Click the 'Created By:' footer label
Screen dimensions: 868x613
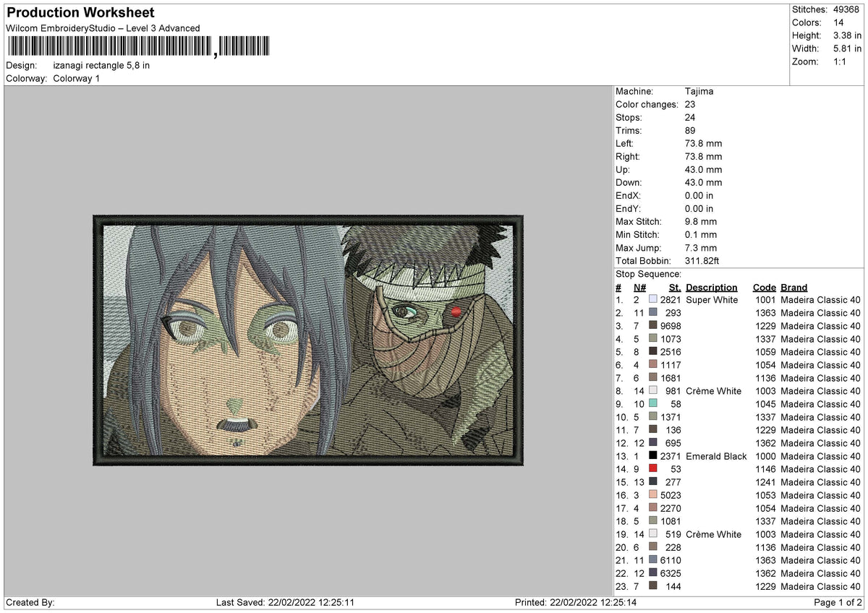coord(30,603)
